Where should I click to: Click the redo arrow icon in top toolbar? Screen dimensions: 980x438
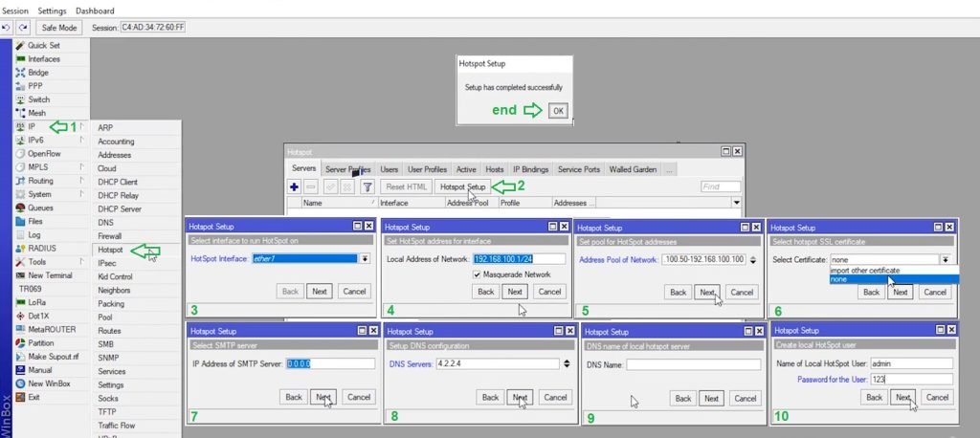[x=23, y=28]
